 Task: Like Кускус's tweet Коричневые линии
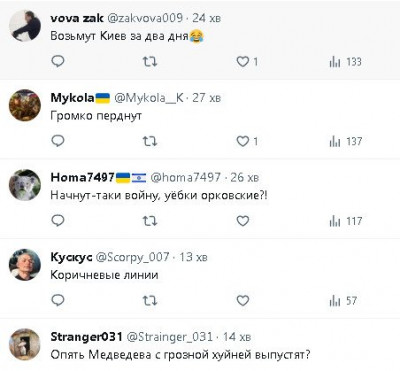243,301
